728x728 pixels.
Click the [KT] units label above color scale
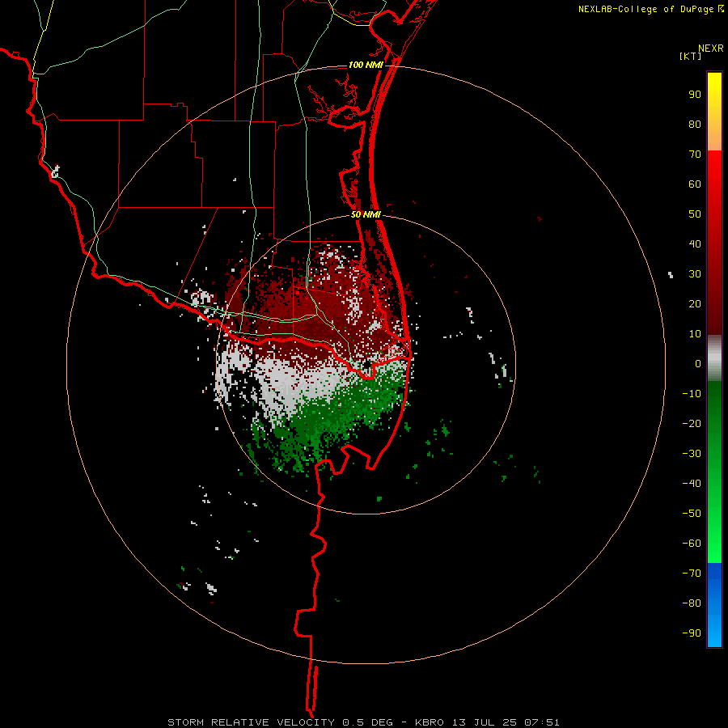[691, 56]
